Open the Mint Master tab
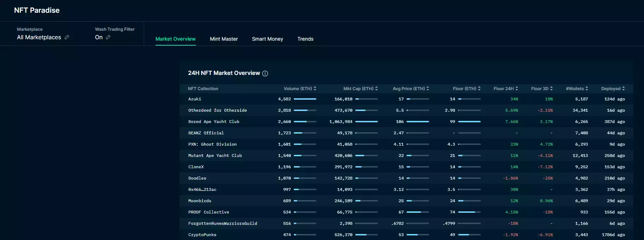This screenshot has height=240, width=644. point(224,39)
